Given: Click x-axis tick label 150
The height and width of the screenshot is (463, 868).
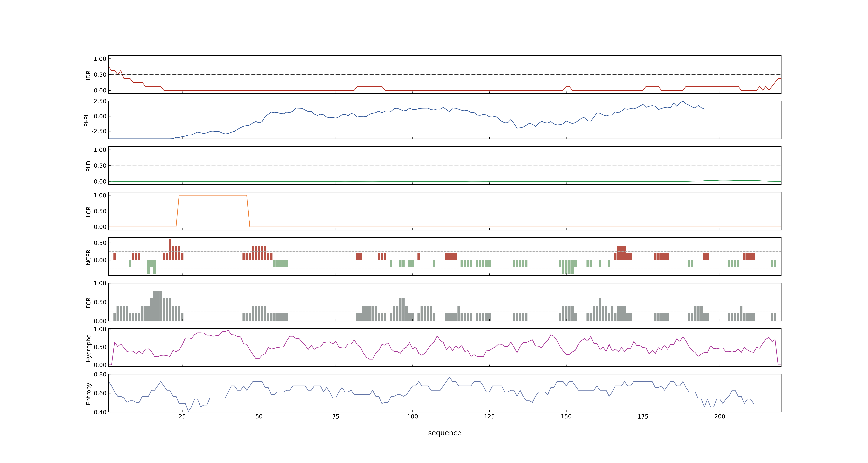Looking at the screenshot, I should point(566,416).
